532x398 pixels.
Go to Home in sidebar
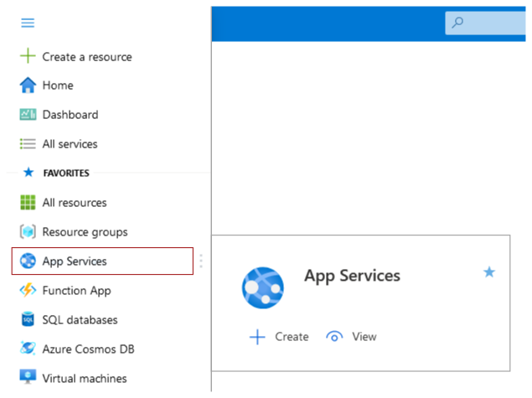58,85
